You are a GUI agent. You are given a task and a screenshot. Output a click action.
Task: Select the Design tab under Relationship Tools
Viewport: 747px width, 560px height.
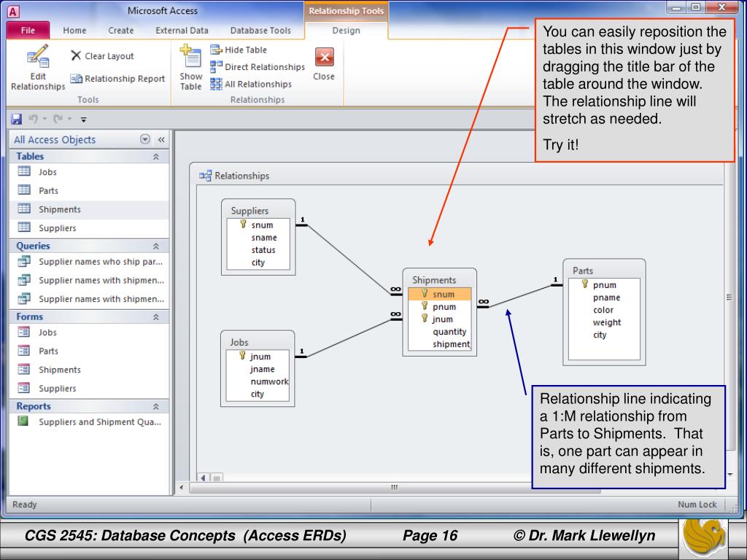coord(347,31)
